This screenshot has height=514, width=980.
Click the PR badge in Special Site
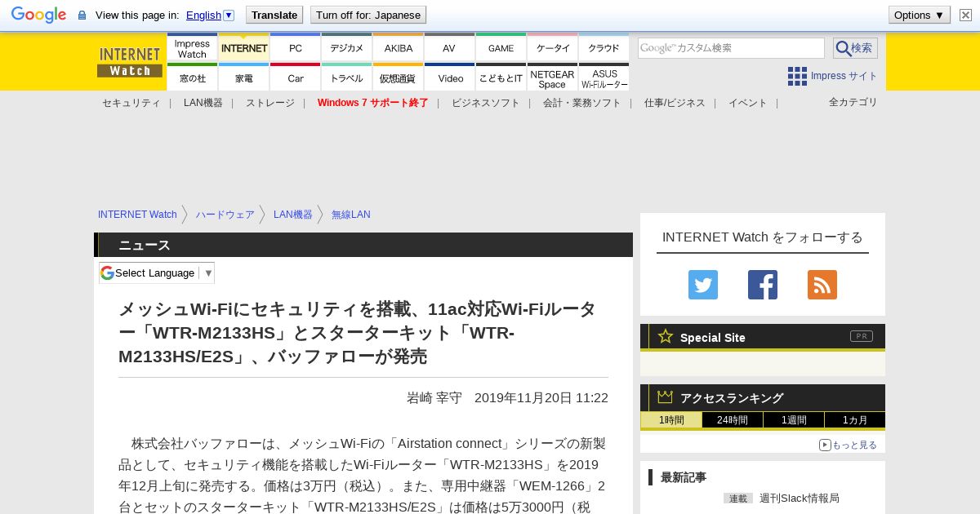(862, 336)
